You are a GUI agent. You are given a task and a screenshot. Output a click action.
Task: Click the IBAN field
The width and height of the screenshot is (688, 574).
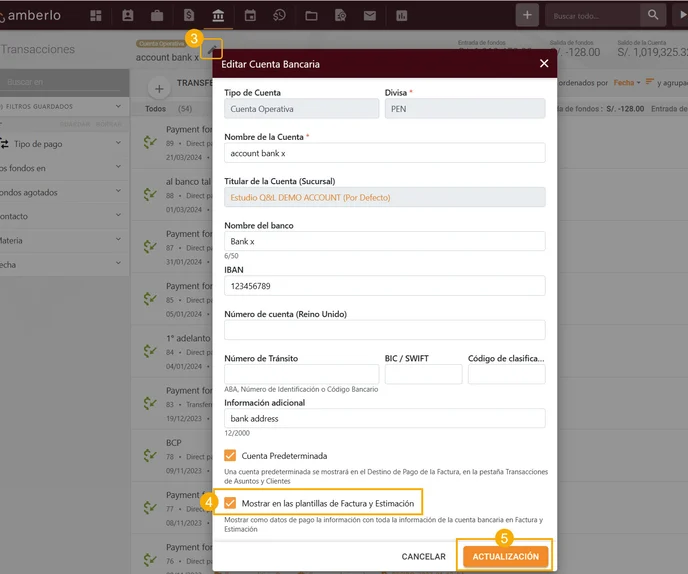[x=385, y=286]
